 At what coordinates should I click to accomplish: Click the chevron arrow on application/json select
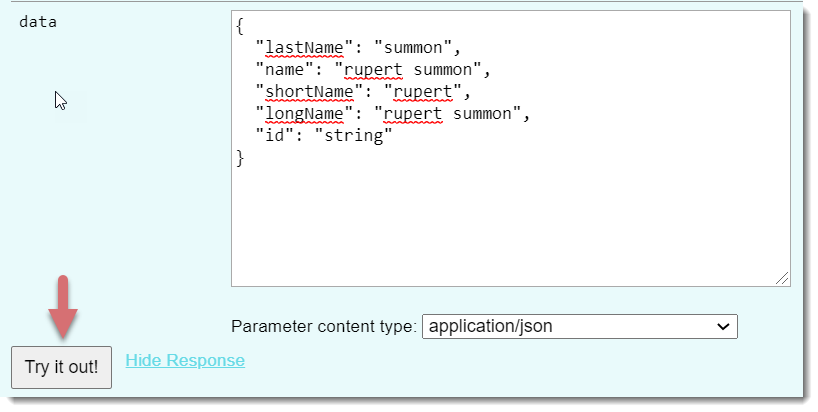(724, 326)
